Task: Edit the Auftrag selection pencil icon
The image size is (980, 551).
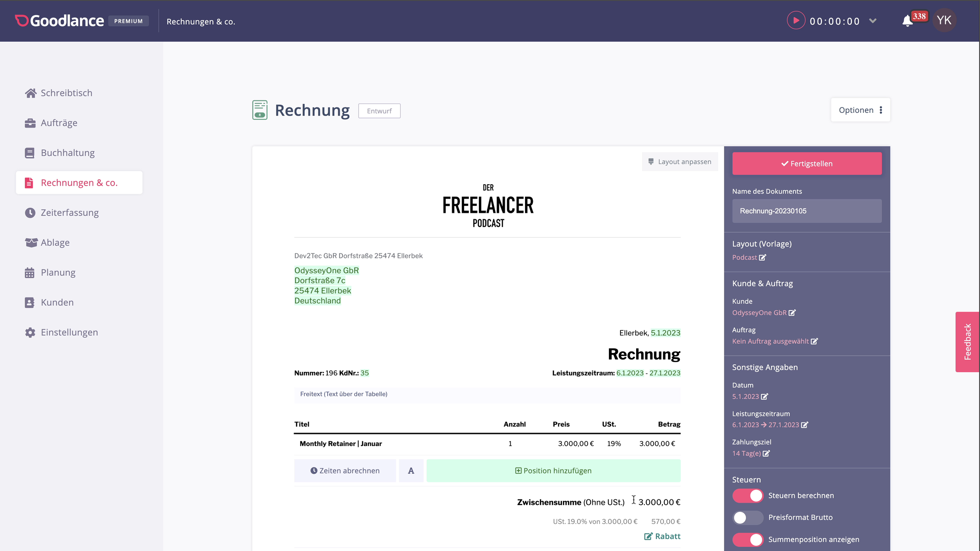Action: point(814,341)
